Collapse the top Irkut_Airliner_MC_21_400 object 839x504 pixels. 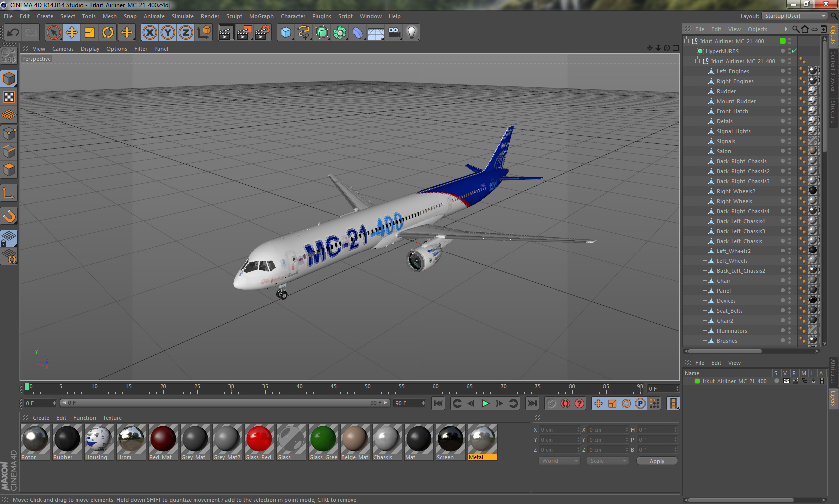(687, 41)
